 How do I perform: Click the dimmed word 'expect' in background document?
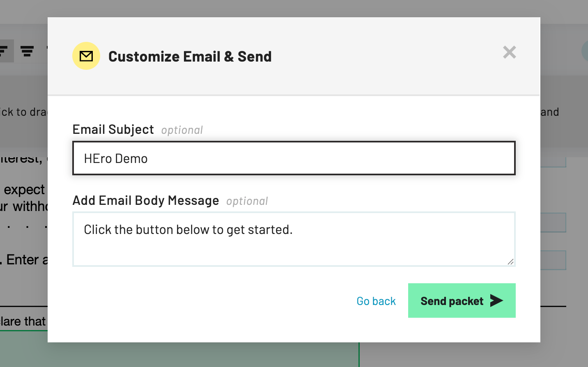pyautogui.click(x=24, y=190)
